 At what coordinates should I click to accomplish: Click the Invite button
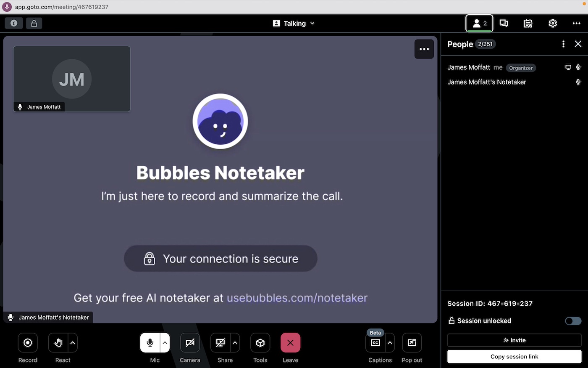tap(514, 340)
